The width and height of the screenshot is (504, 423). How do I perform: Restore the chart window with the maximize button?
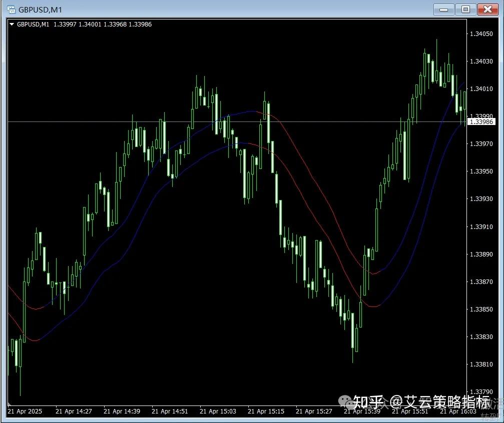tap(465, 9)
